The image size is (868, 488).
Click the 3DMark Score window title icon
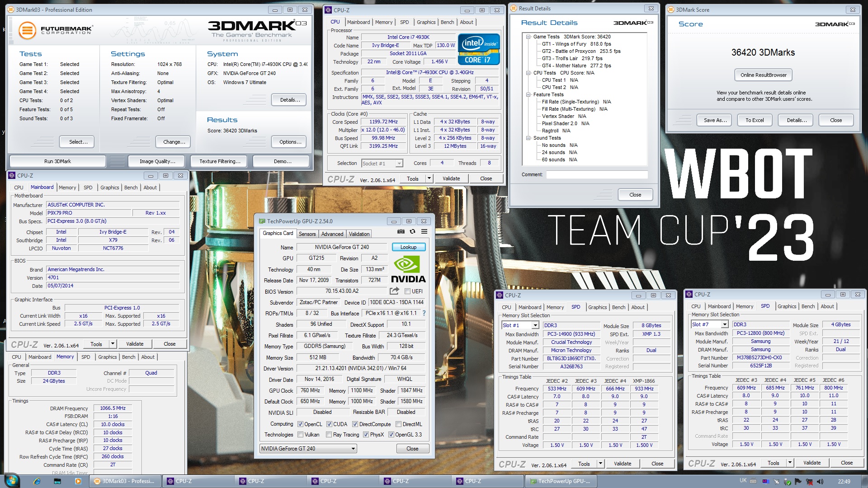pos(671,9)
